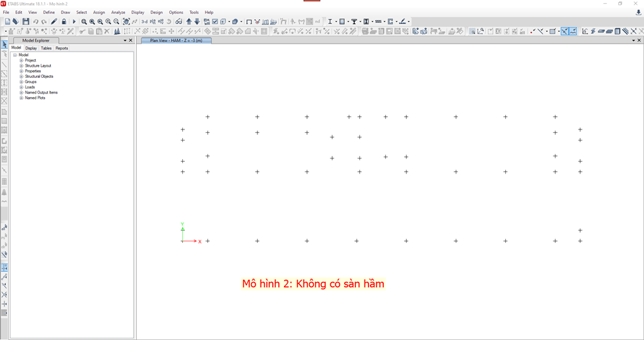644x340 pixels.
Task: Switch to the Tables tab
Action: [x=46, y=48]
